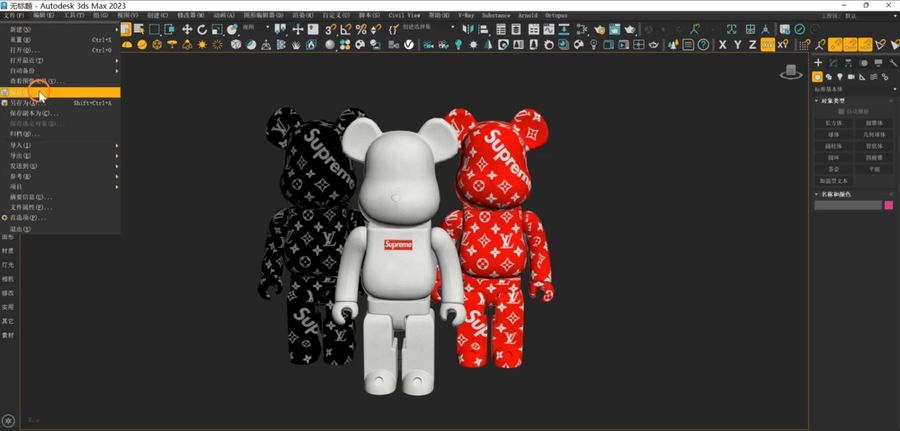900x431 pixels.
Task: Choose 归档 from the File menu
Action: (61, 134)
